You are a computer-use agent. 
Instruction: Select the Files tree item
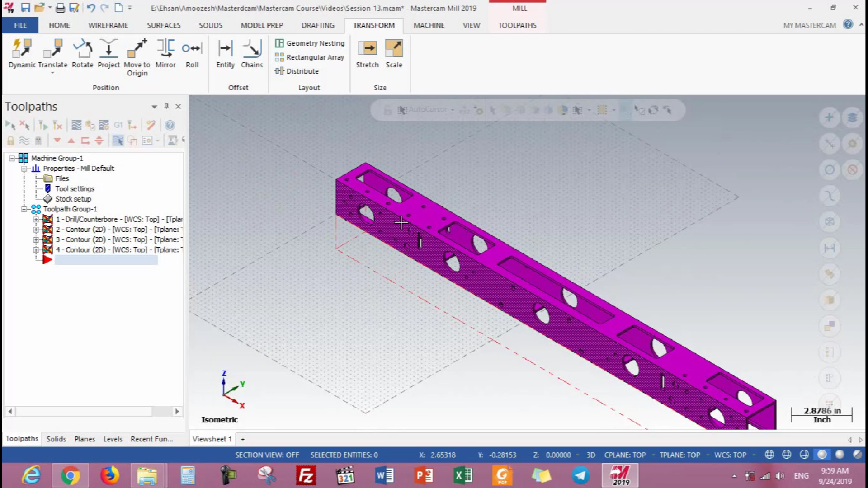[x=62, y=178]
